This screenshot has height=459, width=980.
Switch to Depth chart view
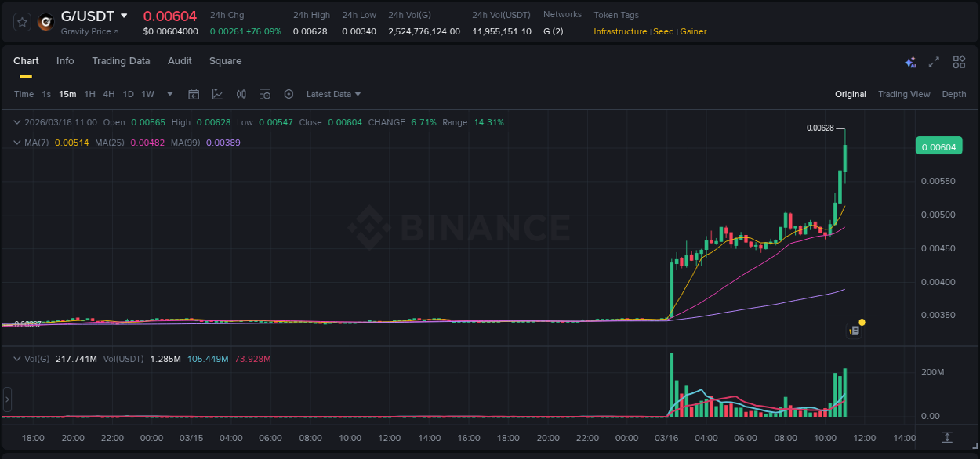coord(953,94)
